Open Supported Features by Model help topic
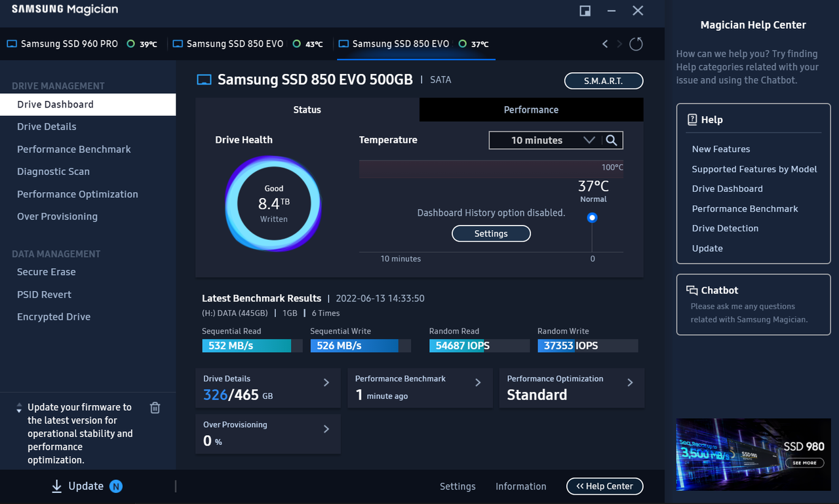 [x=754, y=169]
